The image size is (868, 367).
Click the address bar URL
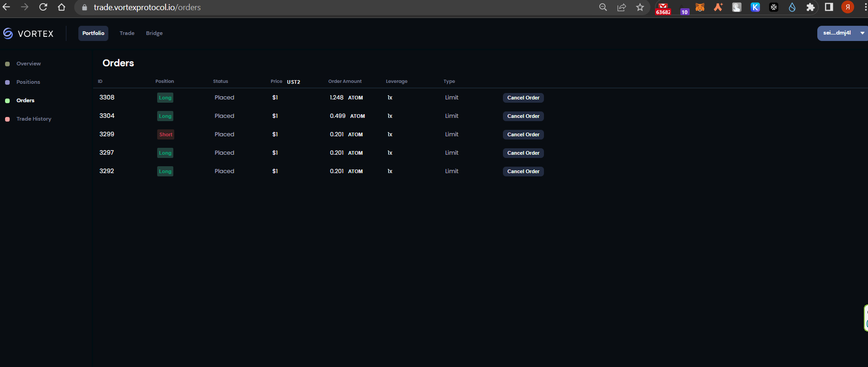click(147, 7)
